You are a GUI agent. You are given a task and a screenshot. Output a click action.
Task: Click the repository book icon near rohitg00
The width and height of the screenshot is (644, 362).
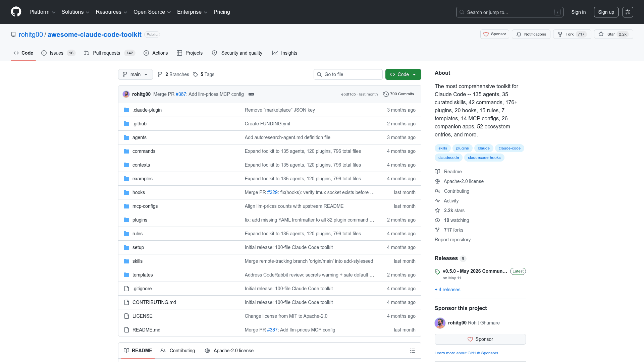click(x=13, y=35)
